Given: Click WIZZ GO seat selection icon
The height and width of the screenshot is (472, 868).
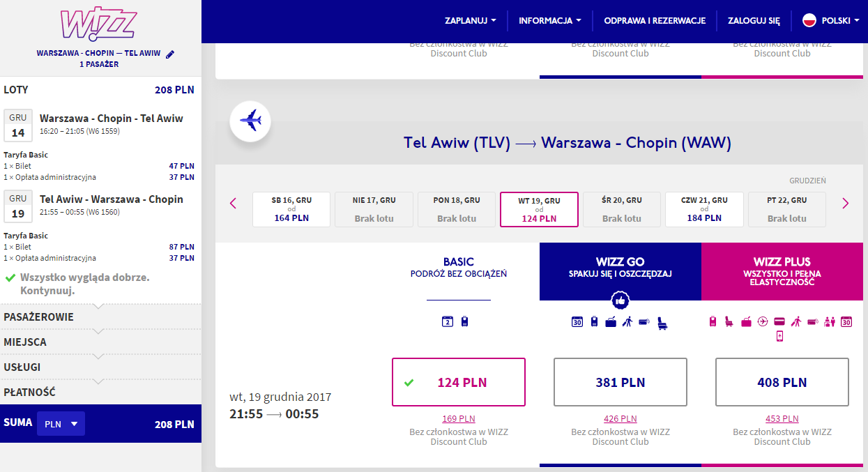Looking at the screenshot, I should click(x=662, y=322).
